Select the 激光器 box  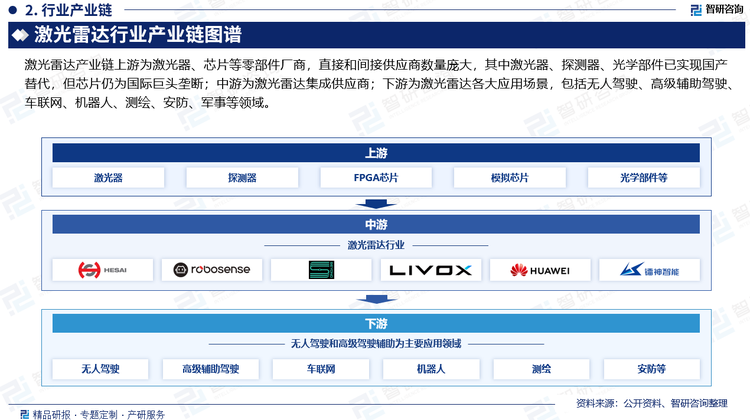(108, 177)
